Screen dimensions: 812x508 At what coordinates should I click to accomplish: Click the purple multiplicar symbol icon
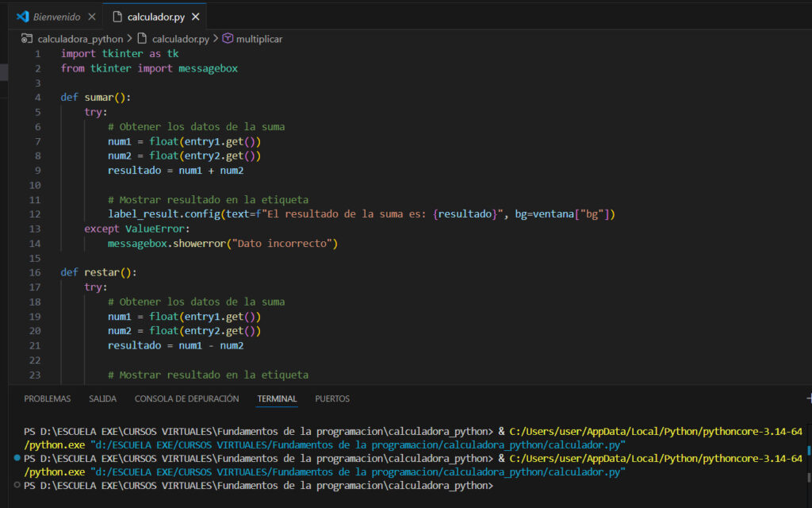228,38
